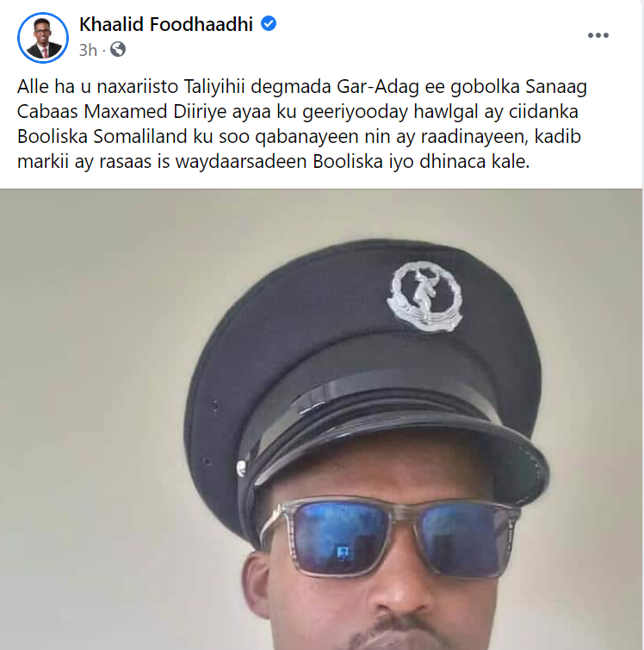This screenshot has width=644, height=650.
Task: Click the word Booliska in the last text line
Action: click(x=348, y=161)
